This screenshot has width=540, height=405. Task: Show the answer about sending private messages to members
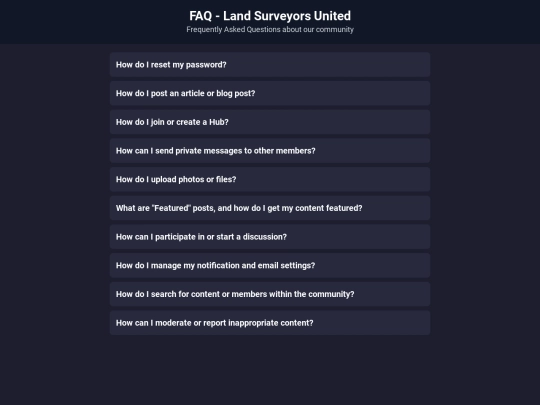(x=270, y=151)
